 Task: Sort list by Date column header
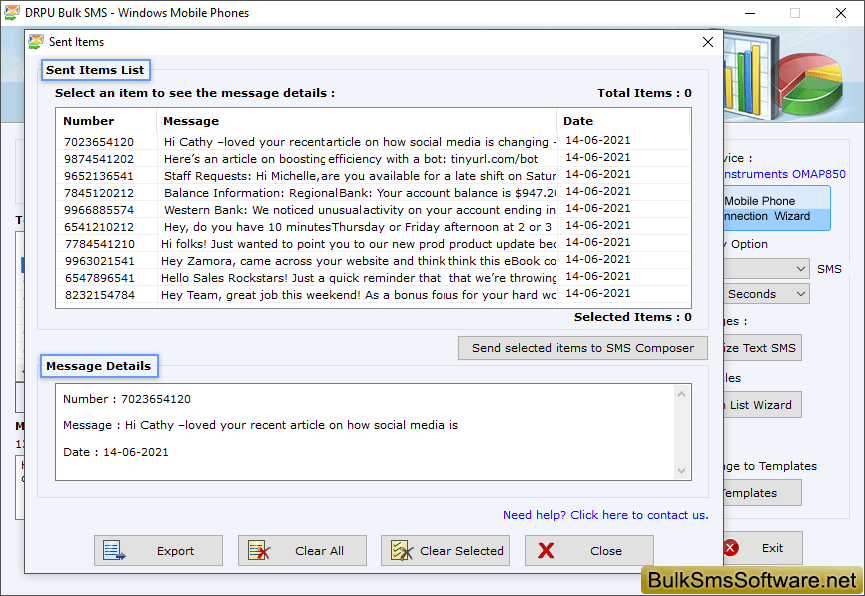(623, 121)
